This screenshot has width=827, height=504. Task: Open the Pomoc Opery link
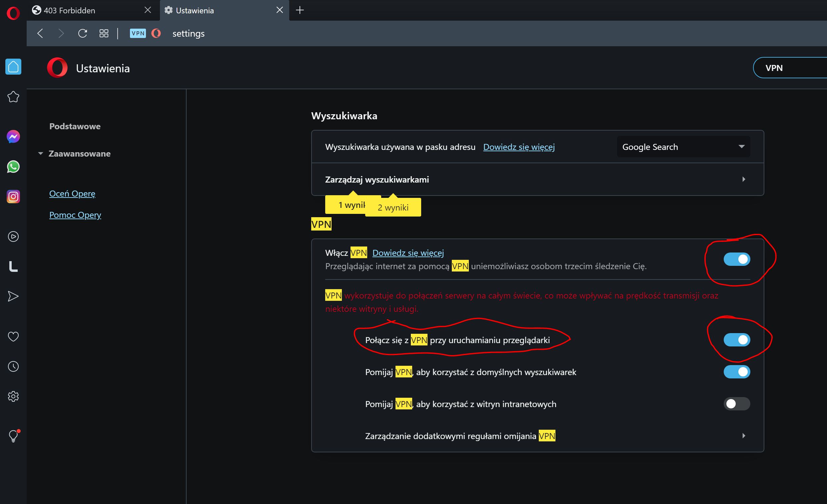75,215
